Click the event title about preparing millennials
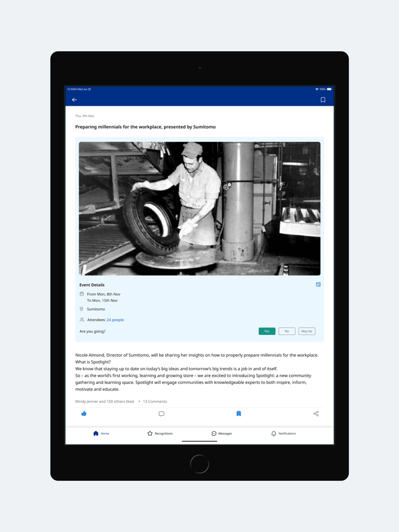Screen dimensions: 399x532 point(145,127)
